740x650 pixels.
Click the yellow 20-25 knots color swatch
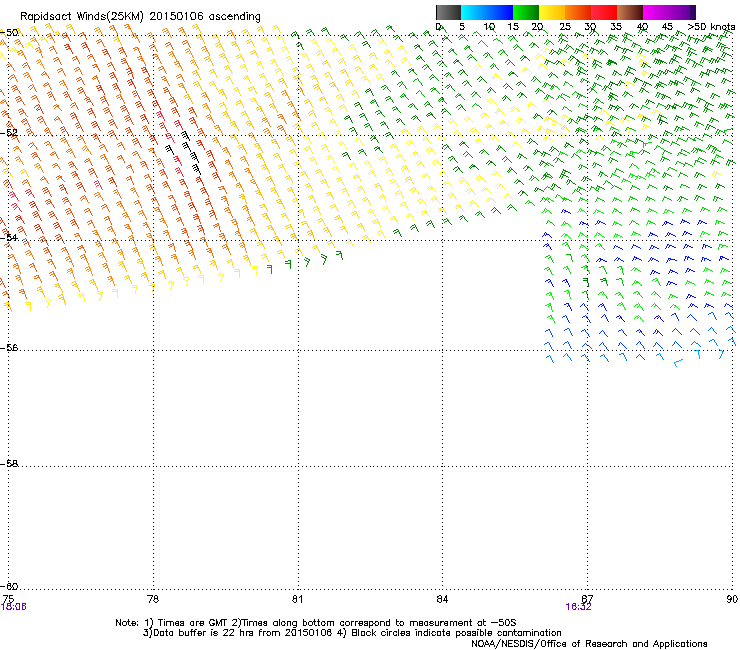552,12
